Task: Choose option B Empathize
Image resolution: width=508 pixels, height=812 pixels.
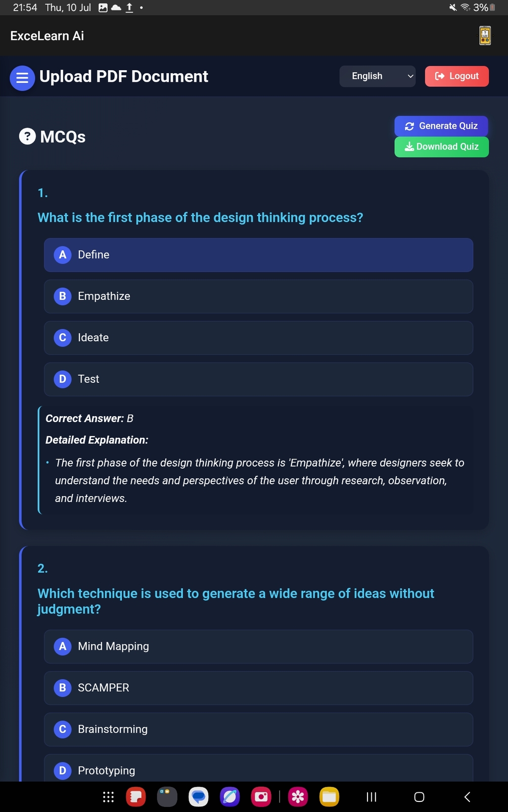Action: [x=258, y=296]
